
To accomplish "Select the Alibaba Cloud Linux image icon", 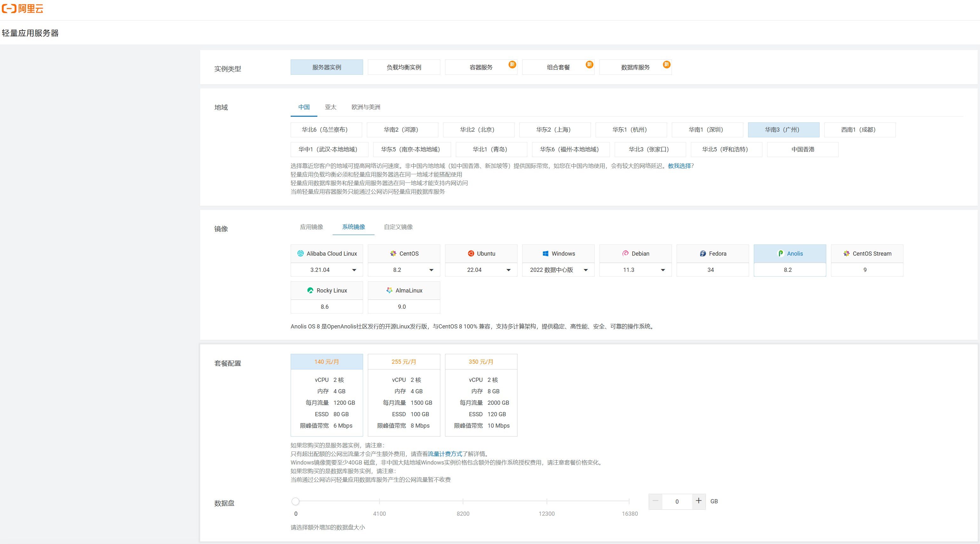I will click(300, 253).
